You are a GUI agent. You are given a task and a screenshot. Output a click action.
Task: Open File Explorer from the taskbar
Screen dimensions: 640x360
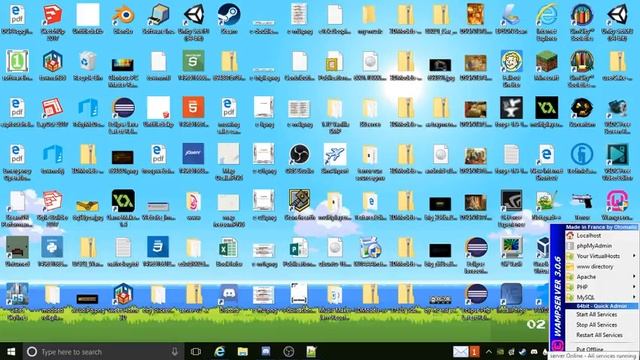coord(243,351)
